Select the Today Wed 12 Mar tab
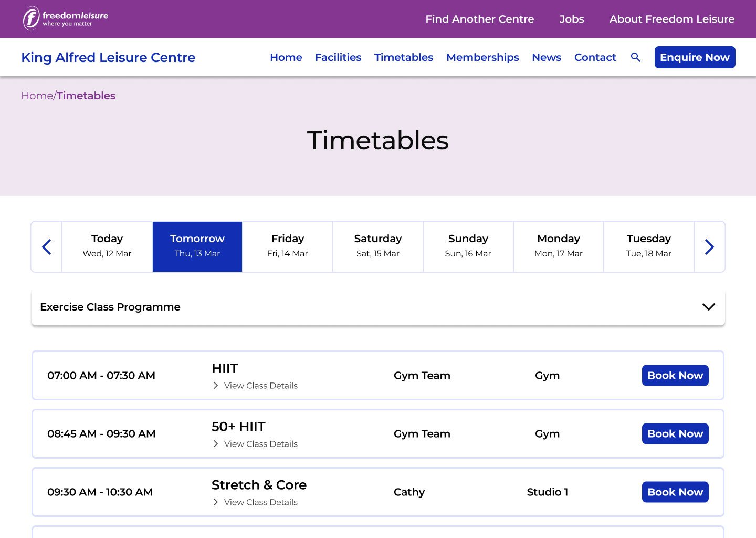The height and width of the screenshot is (538, 756). (107, 247)
